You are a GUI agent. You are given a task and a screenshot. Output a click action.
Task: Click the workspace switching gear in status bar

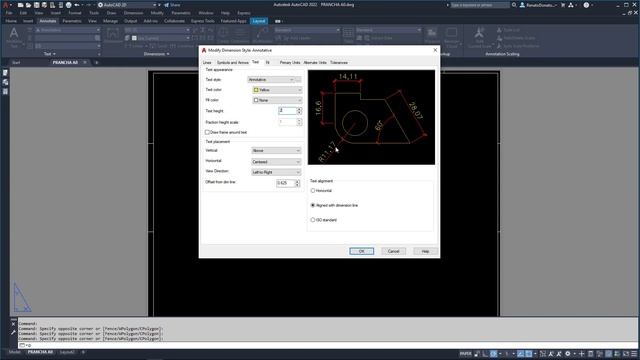[568, 353]
